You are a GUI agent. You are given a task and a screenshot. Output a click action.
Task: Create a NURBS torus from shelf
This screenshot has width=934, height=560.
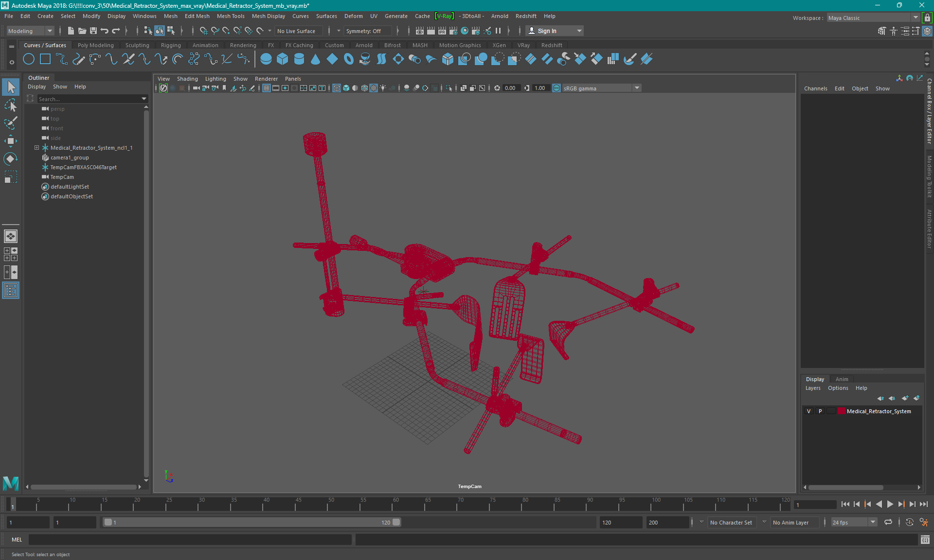pos(349,59)
